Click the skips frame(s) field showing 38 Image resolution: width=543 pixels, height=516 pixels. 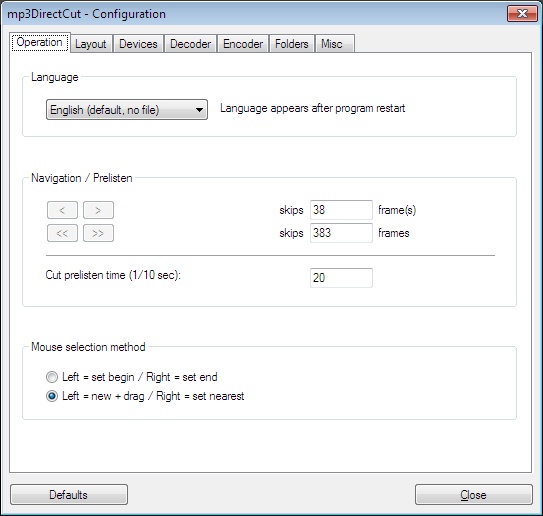[341, 210]
